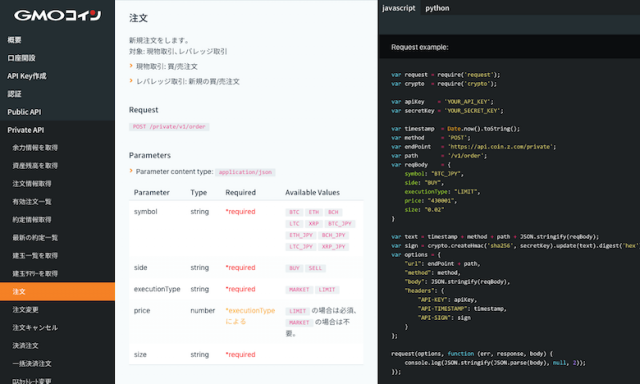Image resolution: width=640 pixels, height=384 pixels.
Task: Click the LTC_JPY value tag
Action: point(301,246)
